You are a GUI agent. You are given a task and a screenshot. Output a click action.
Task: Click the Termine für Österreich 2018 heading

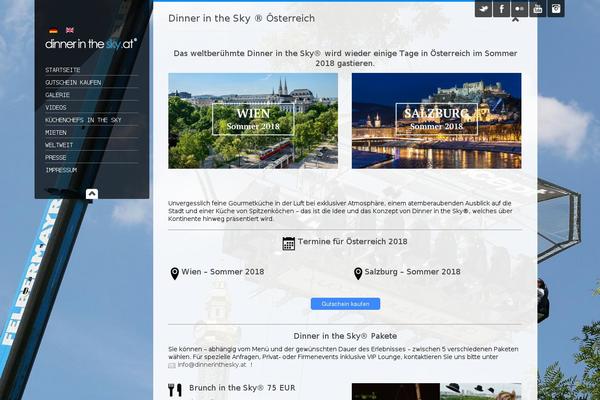click(x=352, y=242)
